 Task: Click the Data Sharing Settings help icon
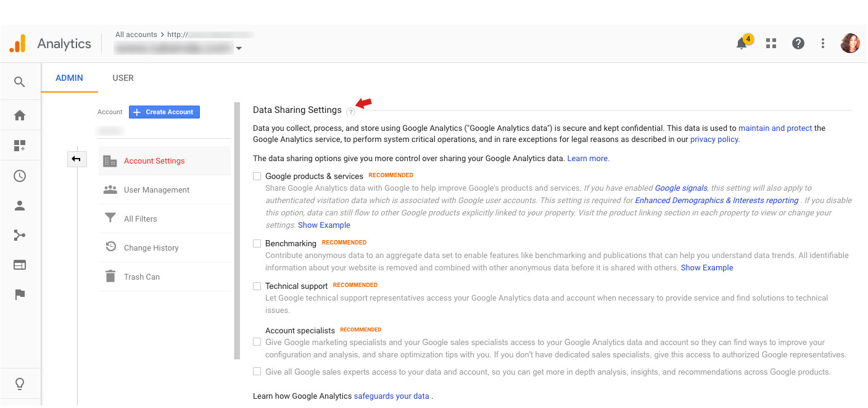click(350, 112)
